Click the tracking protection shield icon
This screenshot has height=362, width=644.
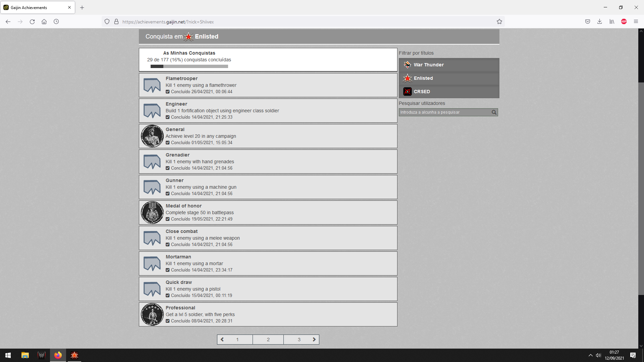pos(107,22)
